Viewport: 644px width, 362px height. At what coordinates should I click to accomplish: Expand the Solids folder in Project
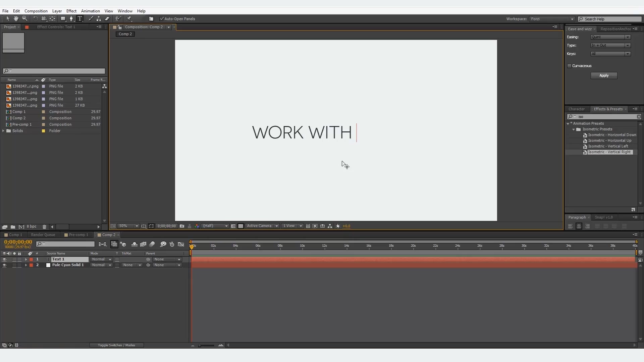pyautogui.click(x=3, y=131)
